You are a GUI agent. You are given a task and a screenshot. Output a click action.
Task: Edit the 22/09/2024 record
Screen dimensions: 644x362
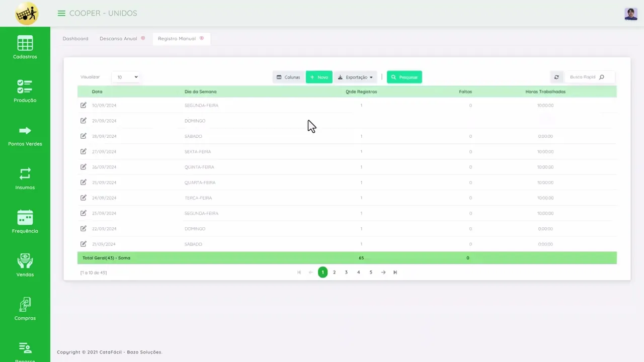click(84, 228)
